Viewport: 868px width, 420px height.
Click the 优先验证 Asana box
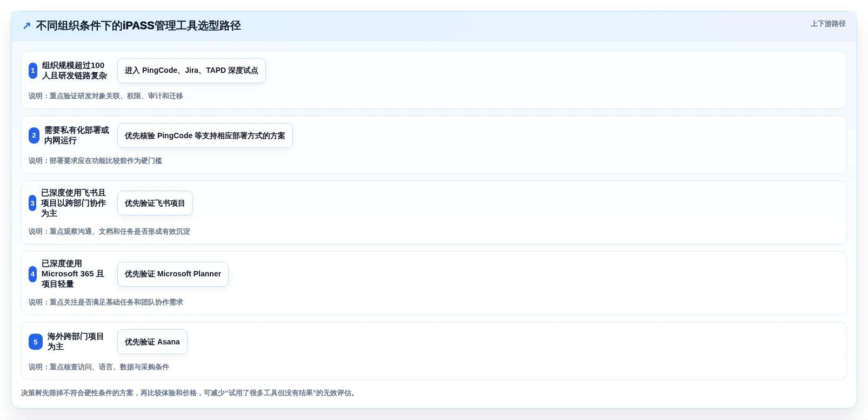(152, 342)
